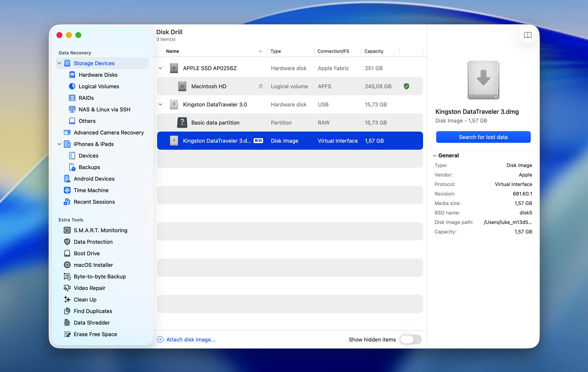This screenshot has width=588, height=372.
Task: Click the Data Protection shield icon
Action: (x=67, y=242)
